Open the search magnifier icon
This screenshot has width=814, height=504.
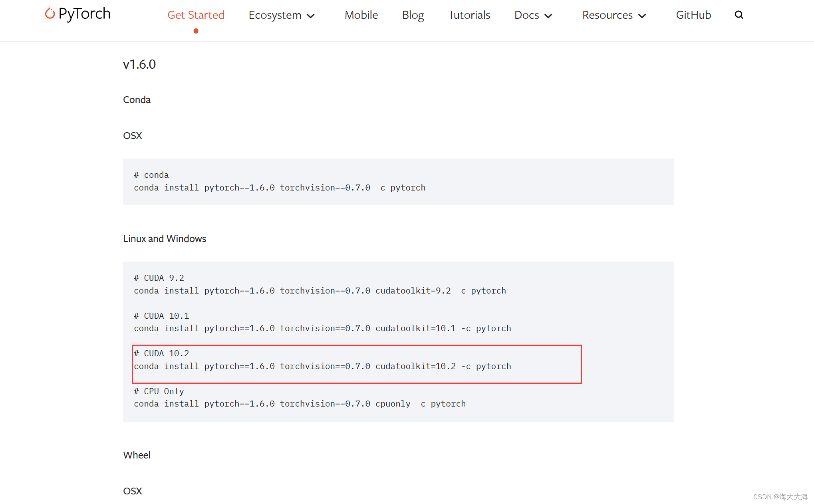point(739,15)
